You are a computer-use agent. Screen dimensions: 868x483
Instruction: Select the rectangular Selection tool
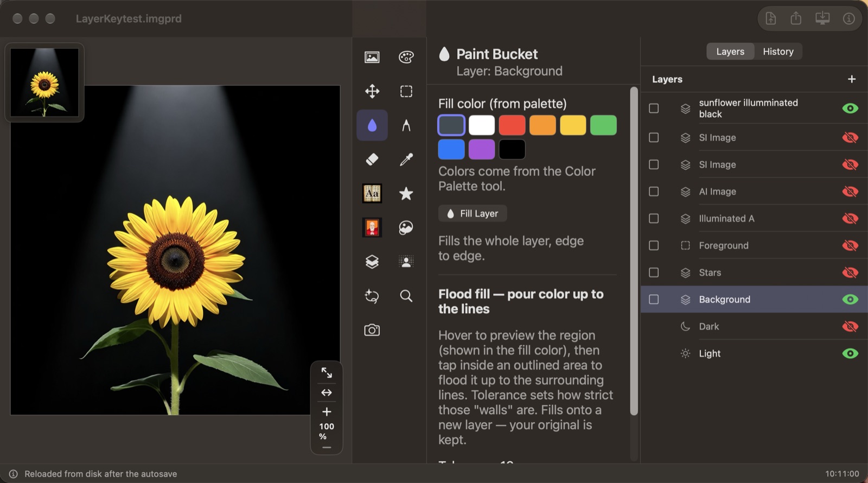point(406,91)
